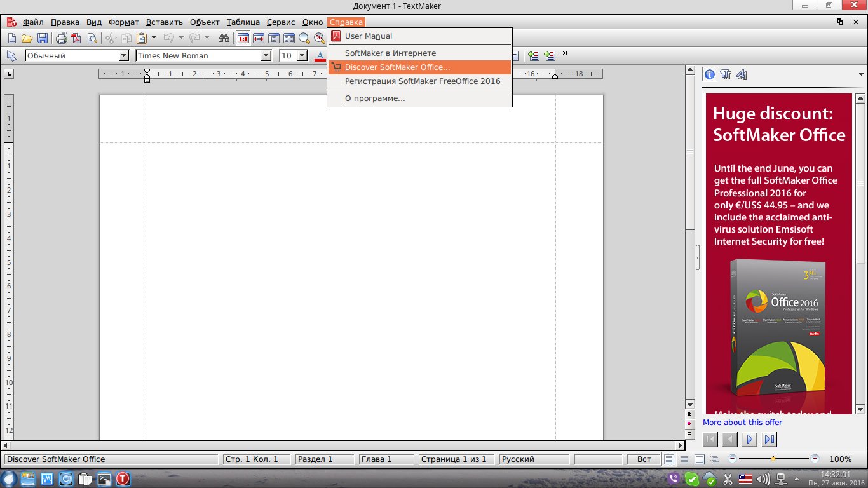Go to previous item in sidebar navigation
This screenshot has width=868, height=488.
click(730, 439)
